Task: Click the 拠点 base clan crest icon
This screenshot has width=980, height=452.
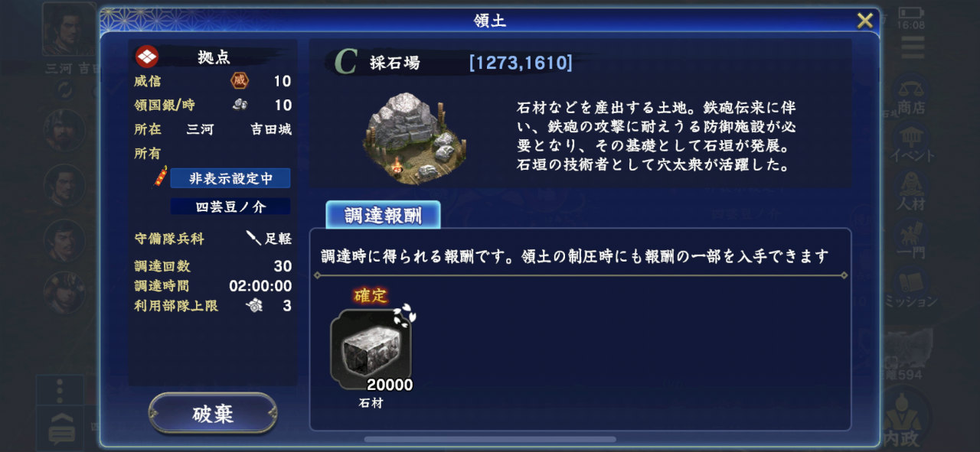Action: click(147, 57)
